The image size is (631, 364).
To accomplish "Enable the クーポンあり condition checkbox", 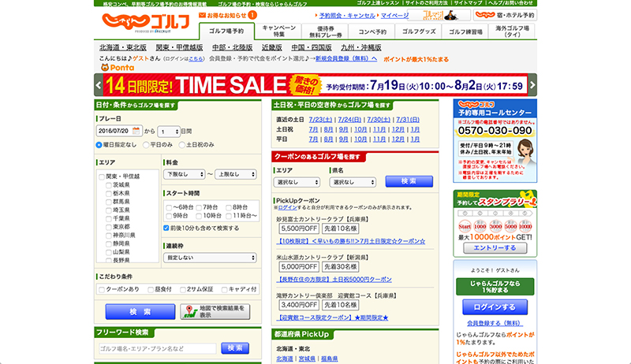I will click(x=101, y=290).
